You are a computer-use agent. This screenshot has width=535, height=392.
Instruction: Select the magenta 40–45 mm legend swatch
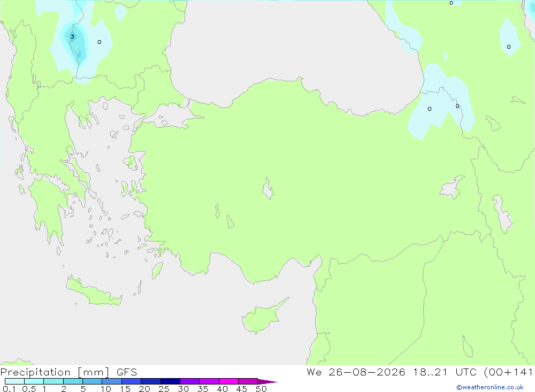pyautogui.click(x=228, y=381)
